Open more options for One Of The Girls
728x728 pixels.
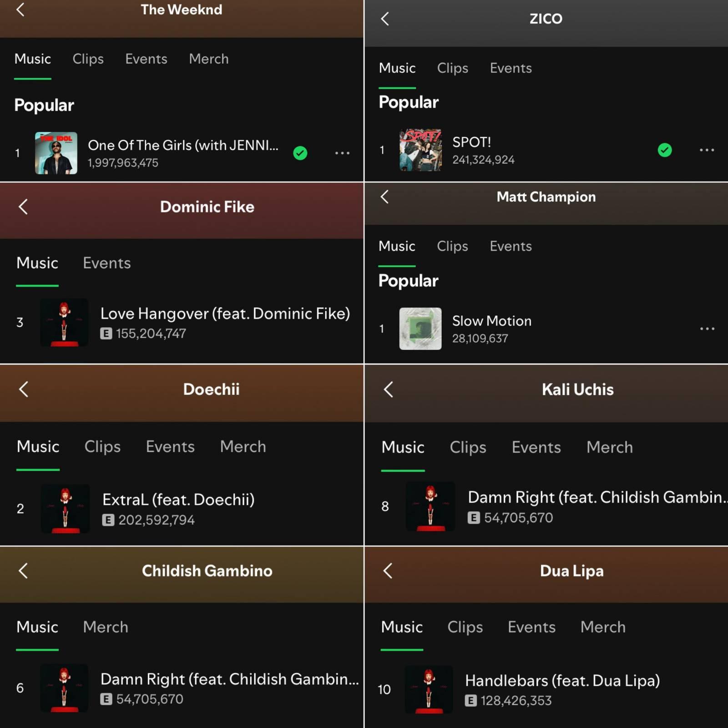(x=342, y=153)
